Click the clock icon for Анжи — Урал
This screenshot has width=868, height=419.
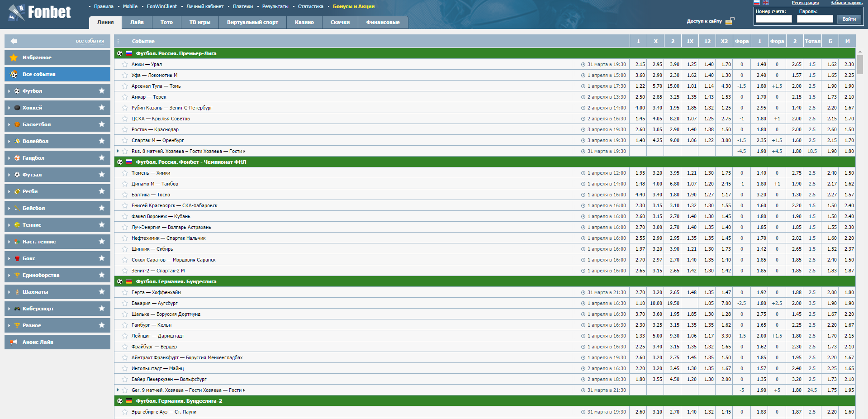click(x=583, y=64)
